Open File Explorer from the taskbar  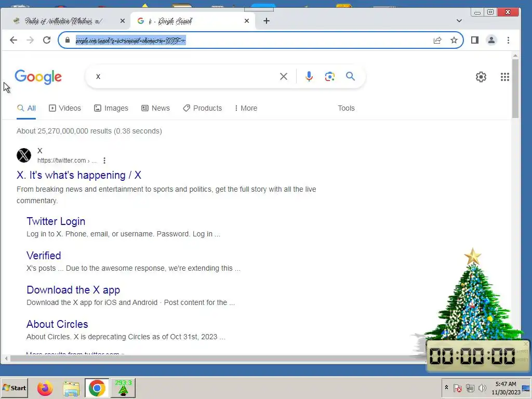(x=71, y=388)
